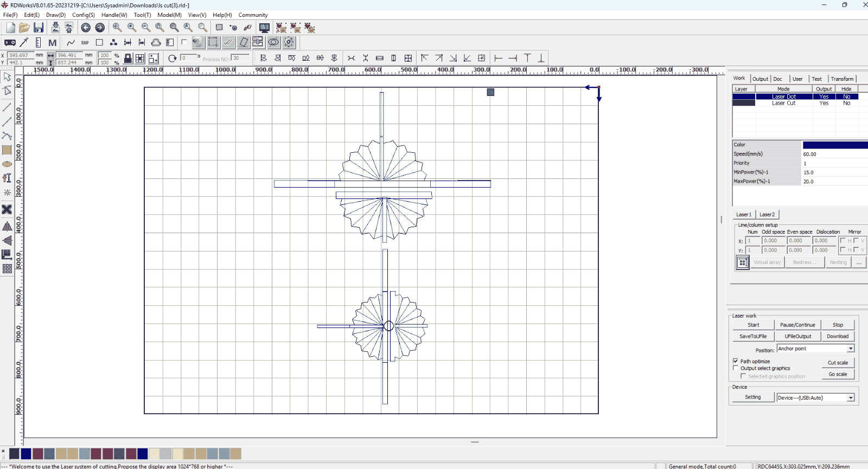The image size is (868, 469).
Task: Click the Cut scale button
Action: (838, 363)
